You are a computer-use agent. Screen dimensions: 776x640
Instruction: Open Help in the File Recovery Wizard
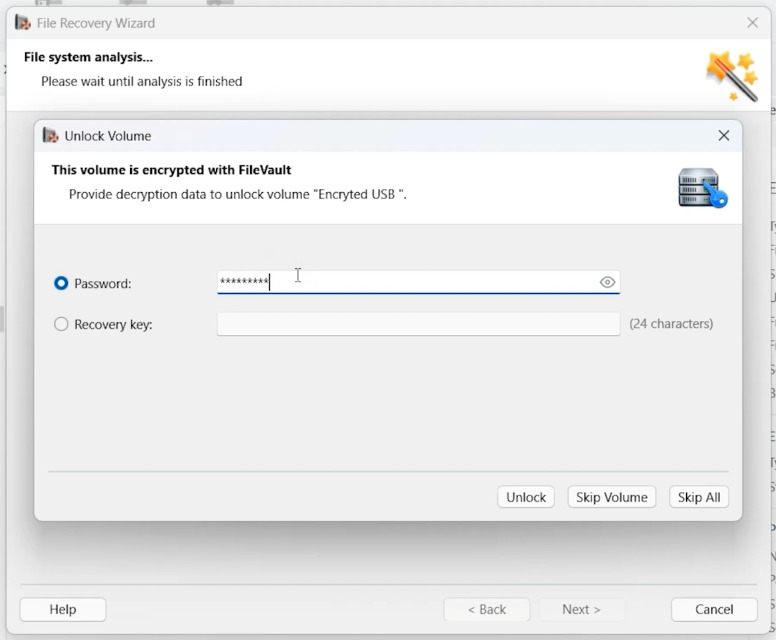(x=63, y=609)
